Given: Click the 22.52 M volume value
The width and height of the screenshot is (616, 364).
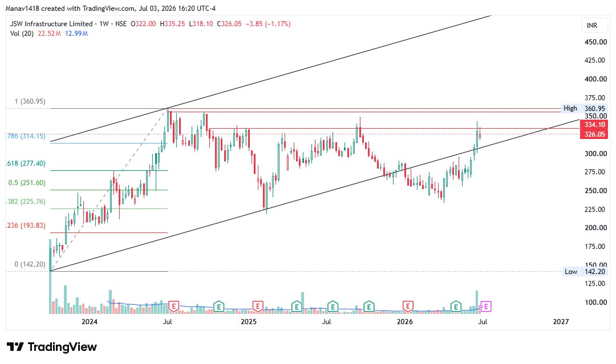Looking at the screenshot, I should point(49,34).
